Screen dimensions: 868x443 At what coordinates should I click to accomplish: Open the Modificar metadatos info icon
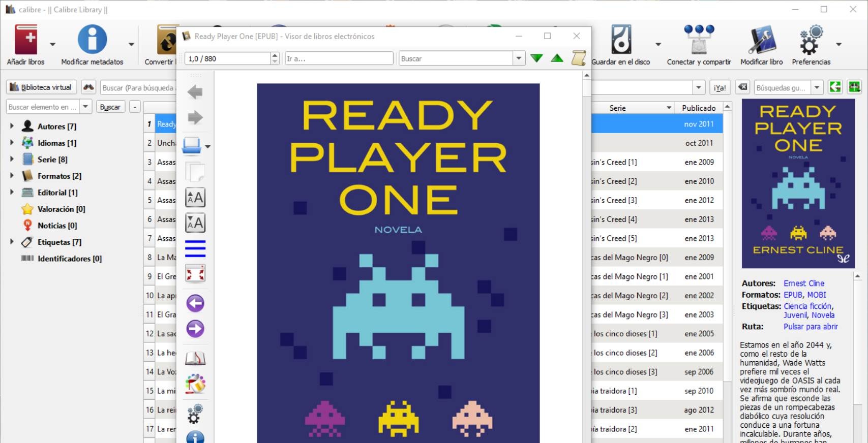coord(92,39)
